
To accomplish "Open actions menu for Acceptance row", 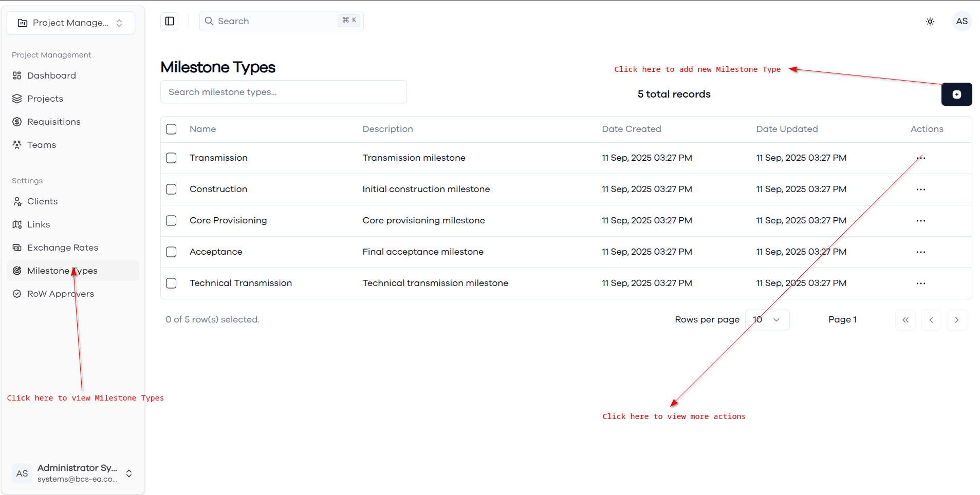I will pos(921,252).
